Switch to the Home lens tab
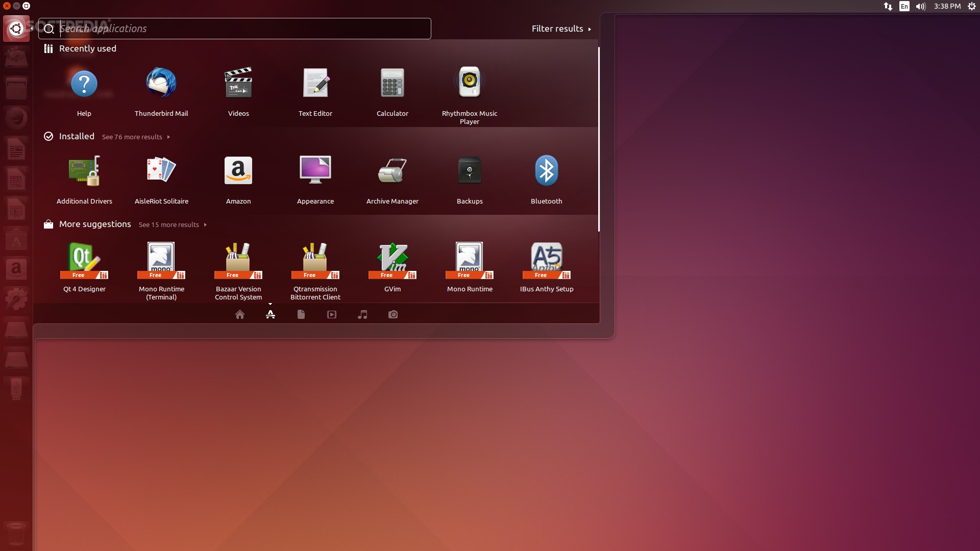This screenshot has height=551, width=980. 240,315
